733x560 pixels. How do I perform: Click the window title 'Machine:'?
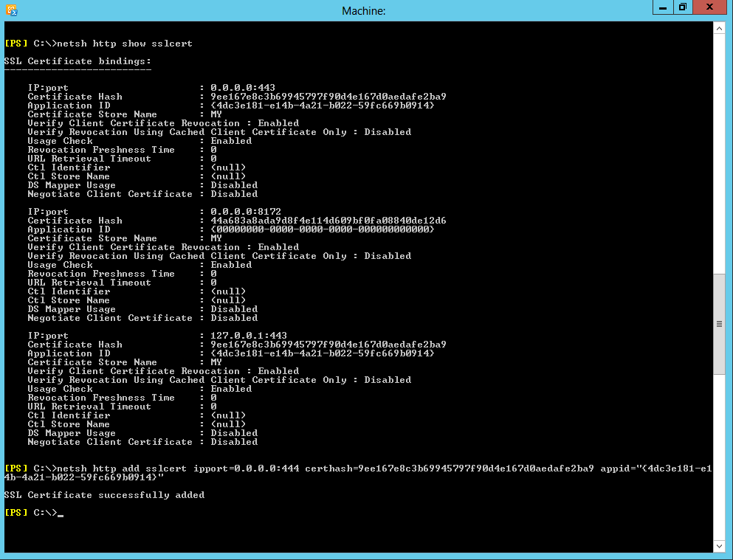pos(364,11)
